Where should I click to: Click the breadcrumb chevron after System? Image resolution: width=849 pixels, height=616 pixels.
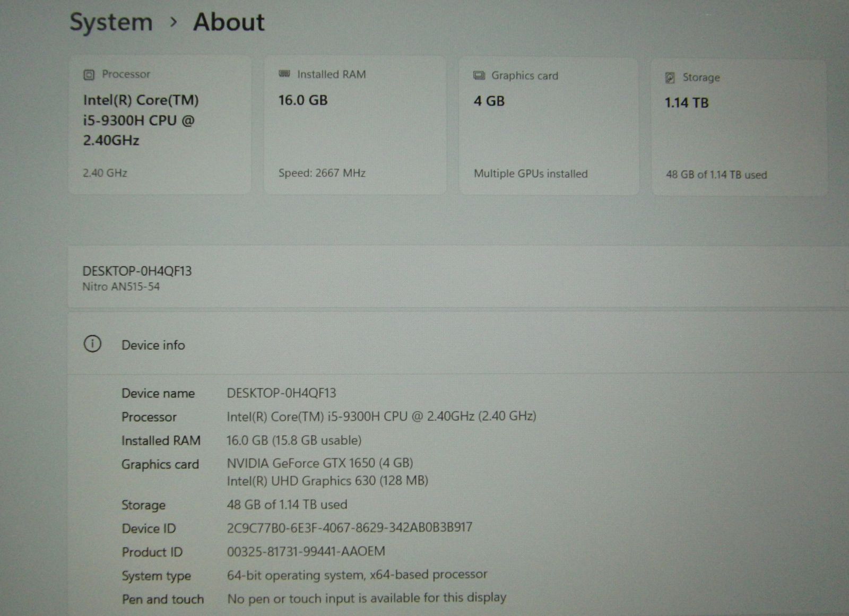173,22
